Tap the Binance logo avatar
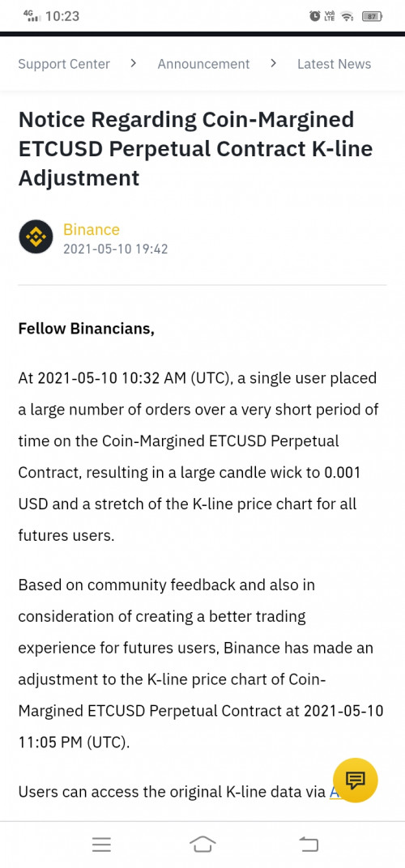Screen dimensions: 405x868 pyautogui.click(x=36, y=237)
